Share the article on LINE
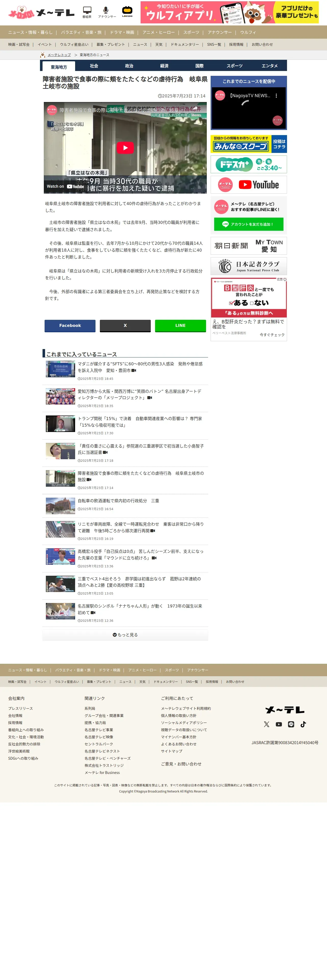This screenshot has width=327, height=980. (181, 326)
